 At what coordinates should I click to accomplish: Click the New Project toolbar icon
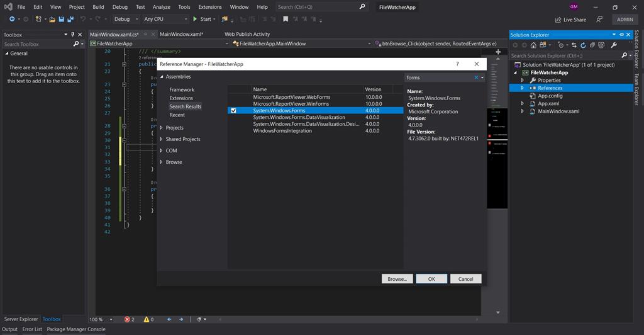point(38,19)
